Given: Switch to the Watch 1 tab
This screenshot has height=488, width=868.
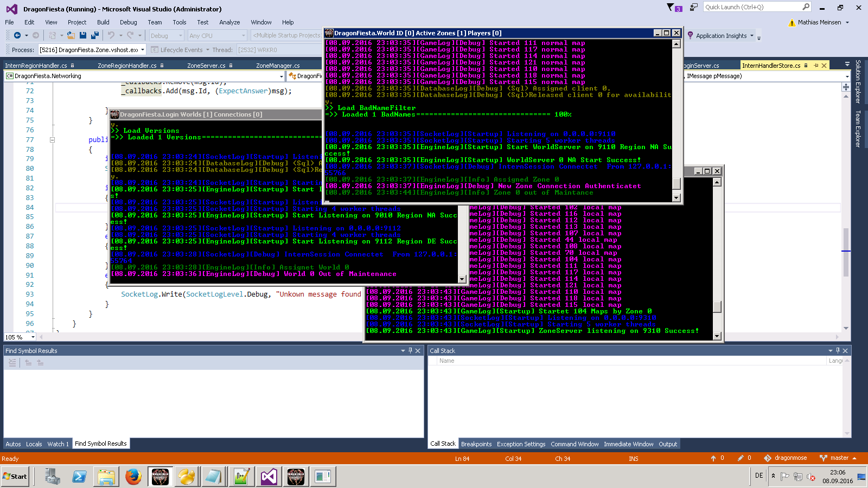Looking at the screenshot, I should [x=58, y=444].
